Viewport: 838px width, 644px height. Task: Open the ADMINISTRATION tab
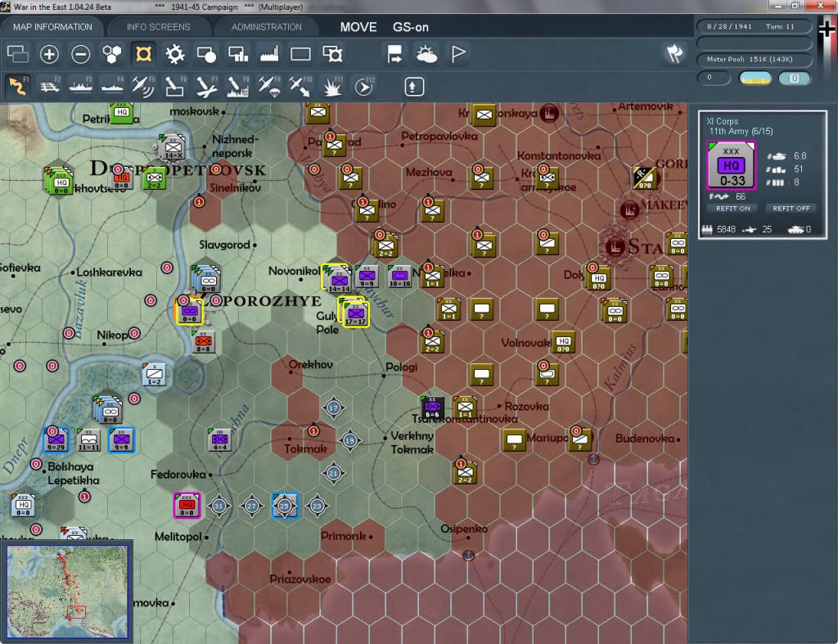coord(266,27)
